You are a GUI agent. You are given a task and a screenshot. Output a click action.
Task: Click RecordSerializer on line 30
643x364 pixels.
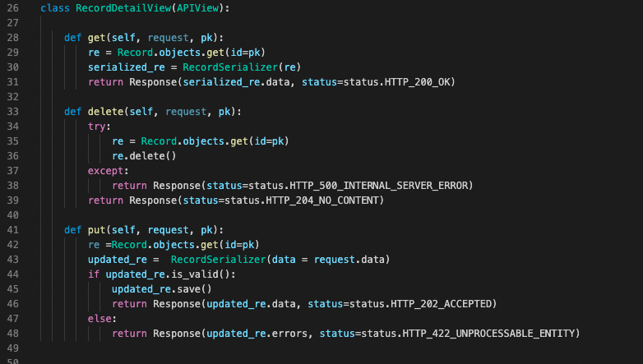230,67
